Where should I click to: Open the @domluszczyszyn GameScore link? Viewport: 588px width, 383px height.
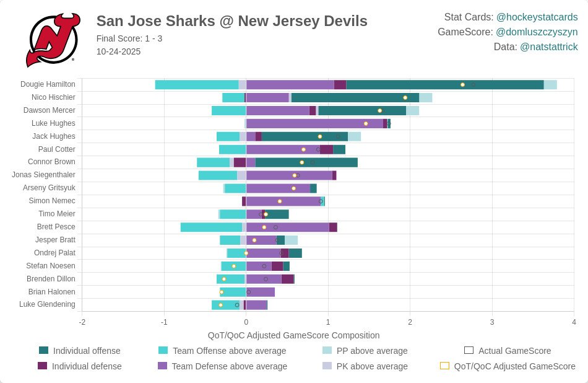click(537, 32)
